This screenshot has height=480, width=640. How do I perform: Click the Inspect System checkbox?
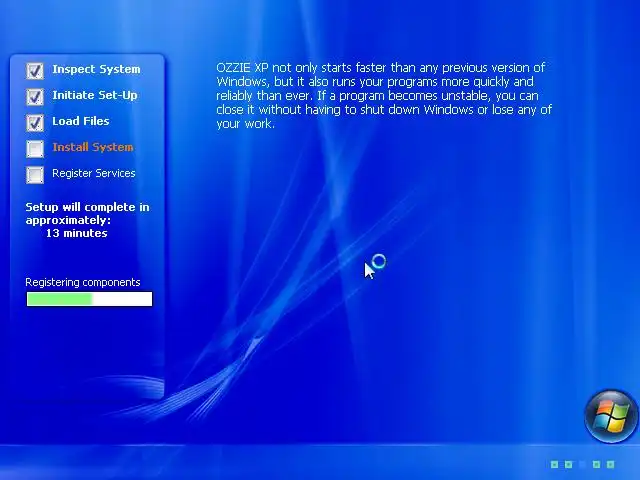(35, 71)
